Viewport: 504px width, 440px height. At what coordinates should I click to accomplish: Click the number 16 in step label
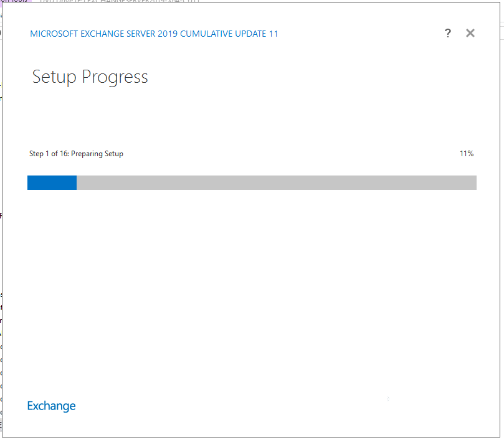[x=64, y=154]
